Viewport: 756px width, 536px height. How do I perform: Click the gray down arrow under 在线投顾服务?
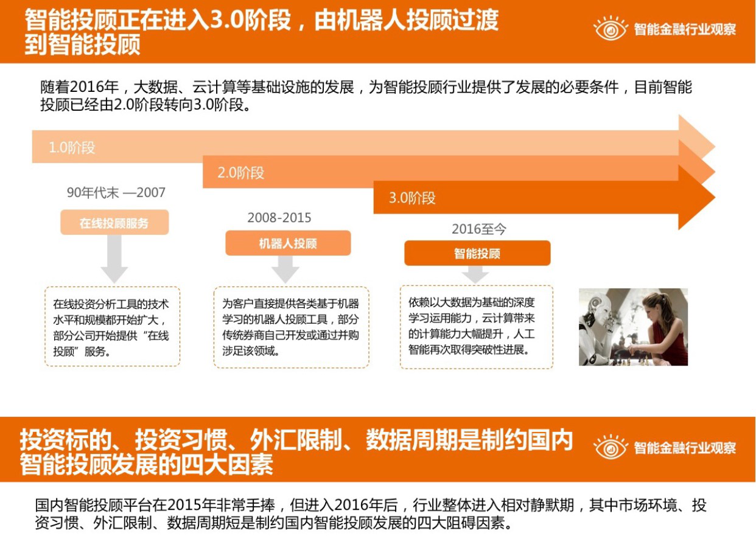click(x=114, y=259)
